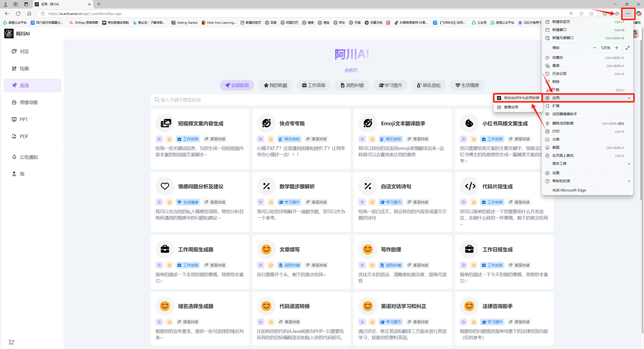This screenshot has width=644, height=349.
Task: Expand the 更多工具 submenu
Action: click(588, 164)
